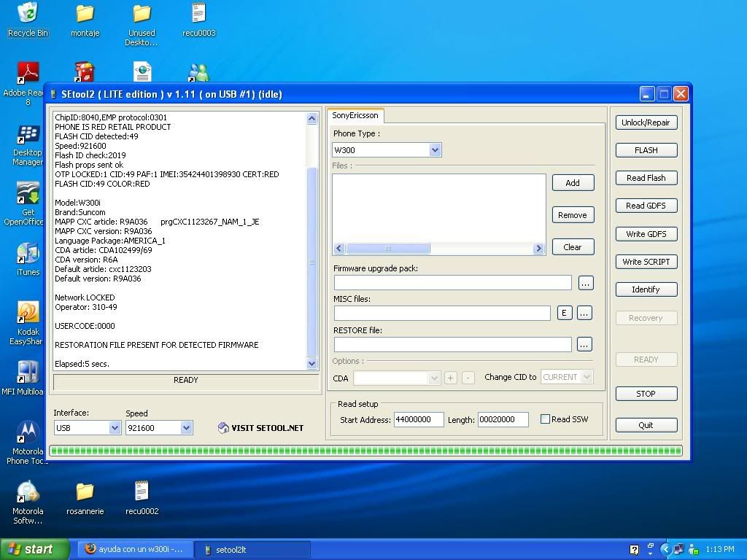Click the SEtool2 title bar phone icon

pyautogui.click(x=54, y=94)
